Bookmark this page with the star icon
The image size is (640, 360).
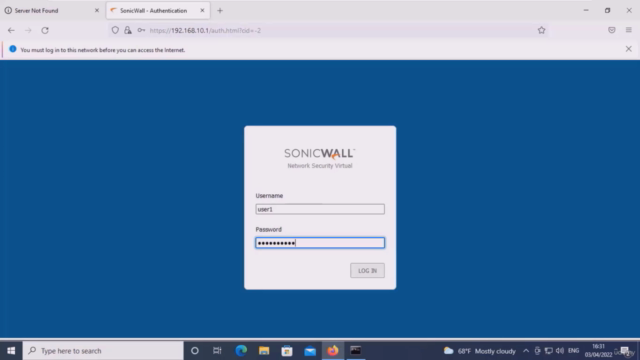(541, 30)
